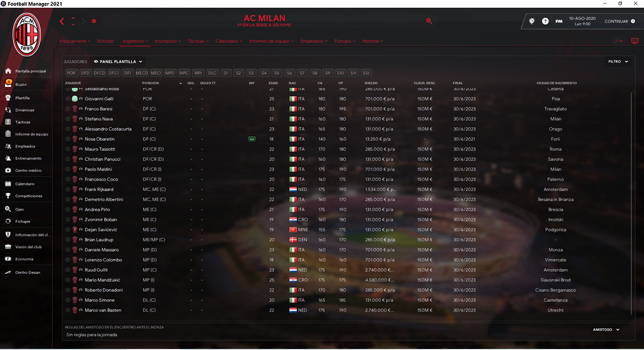The image size is (644, 350).
Task: Open Calendario icon in sidebar
Action: [8, 184]
